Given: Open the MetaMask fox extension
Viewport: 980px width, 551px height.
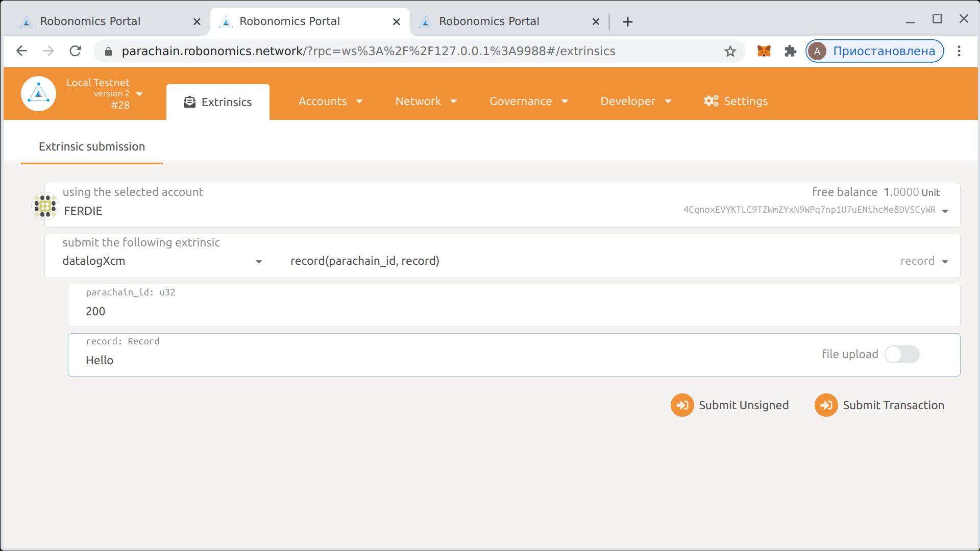Looking at the screenshot, I should tap(764, 51).
